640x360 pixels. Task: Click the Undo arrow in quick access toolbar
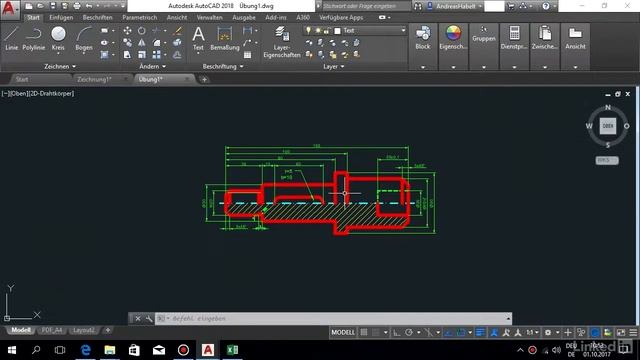(89, 6)
